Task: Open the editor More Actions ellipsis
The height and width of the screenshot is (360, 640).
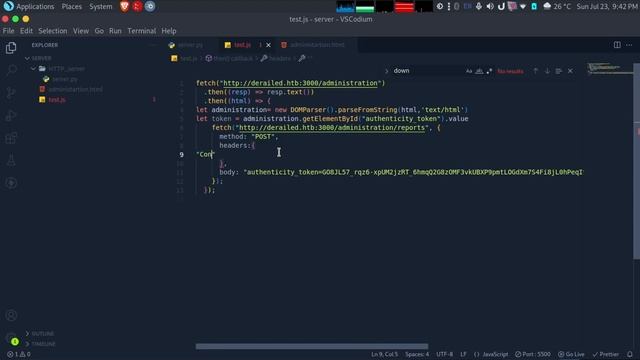Action: click(629, 45)
